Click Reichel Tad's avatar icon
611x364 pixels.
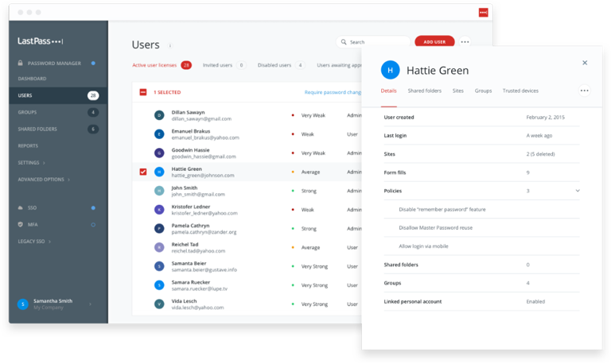(x=159, y=247)
